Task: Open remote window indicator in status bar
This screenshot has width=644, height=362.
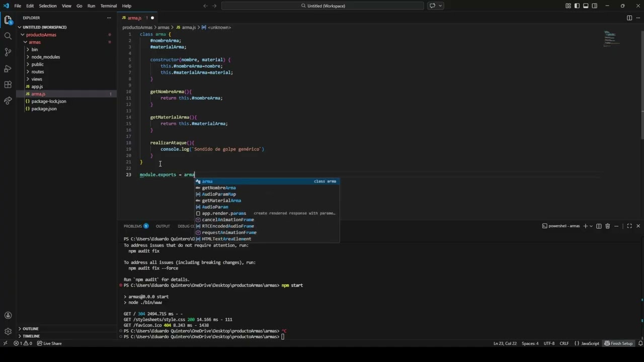Action: click(5, 343)
